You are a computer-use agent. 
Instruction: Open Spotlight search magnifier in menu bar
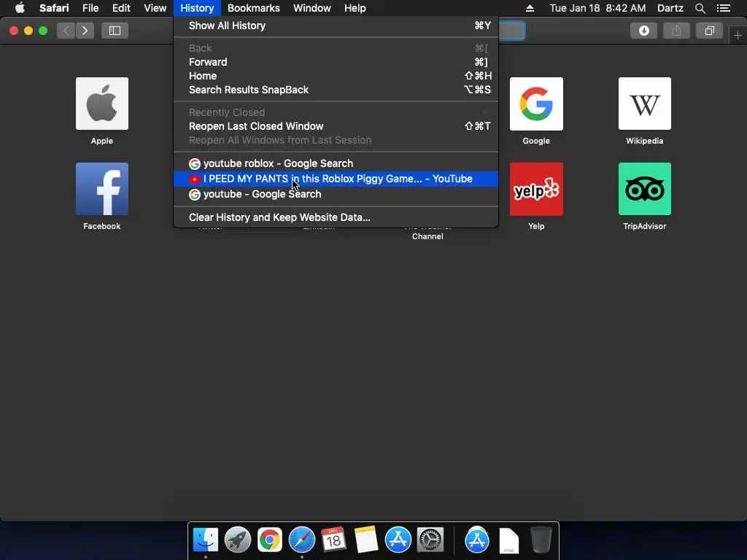click(700, 8)
